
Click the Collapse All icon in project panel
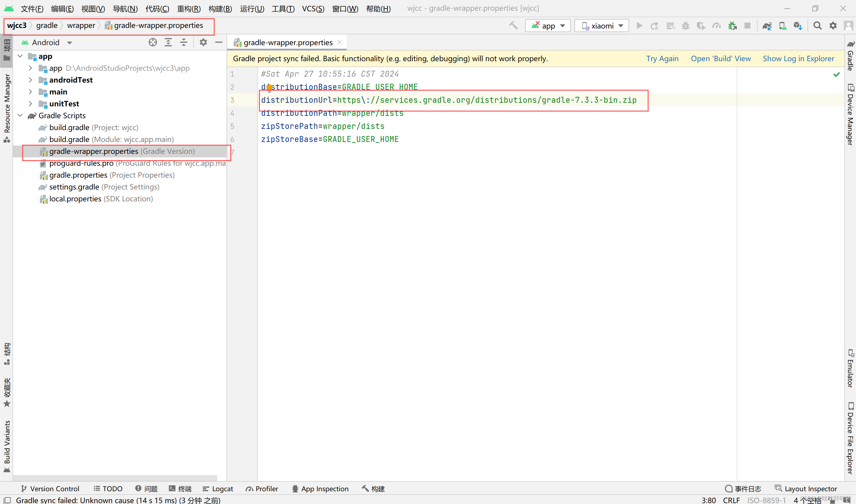coord(183,42)
